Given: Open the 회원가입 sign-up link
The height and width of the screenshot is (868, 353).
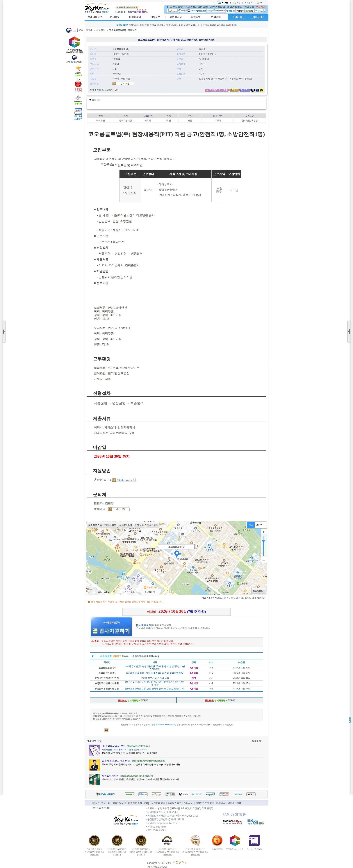Looking at the screenshot, I should [236, 2].
